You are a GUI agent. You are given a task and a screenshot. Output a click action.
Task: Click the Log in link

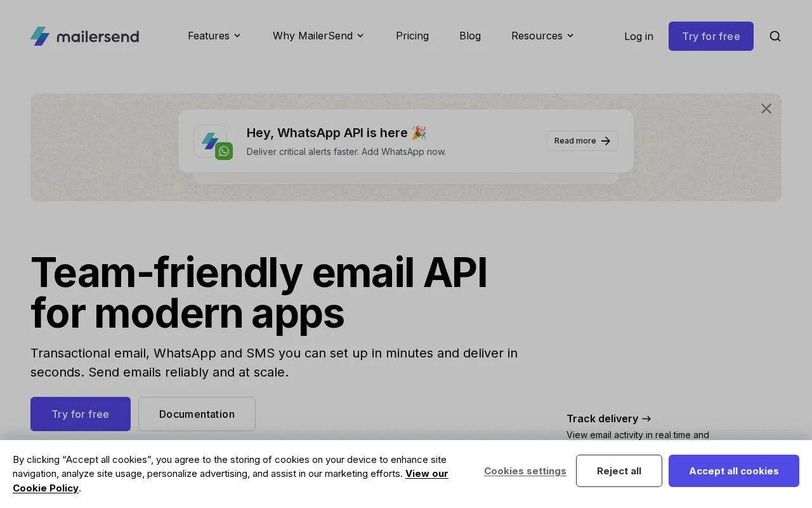coord(639,36)
